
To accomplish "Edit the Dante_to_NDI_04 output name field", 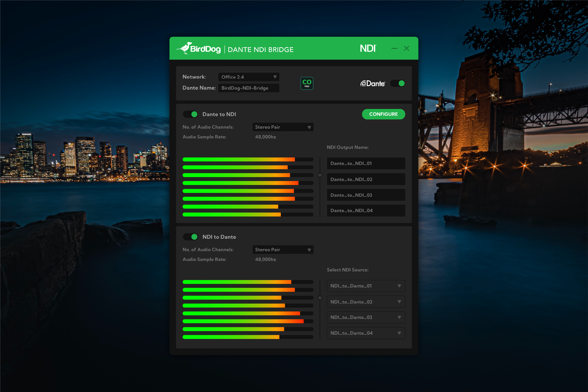I will 366,211.
